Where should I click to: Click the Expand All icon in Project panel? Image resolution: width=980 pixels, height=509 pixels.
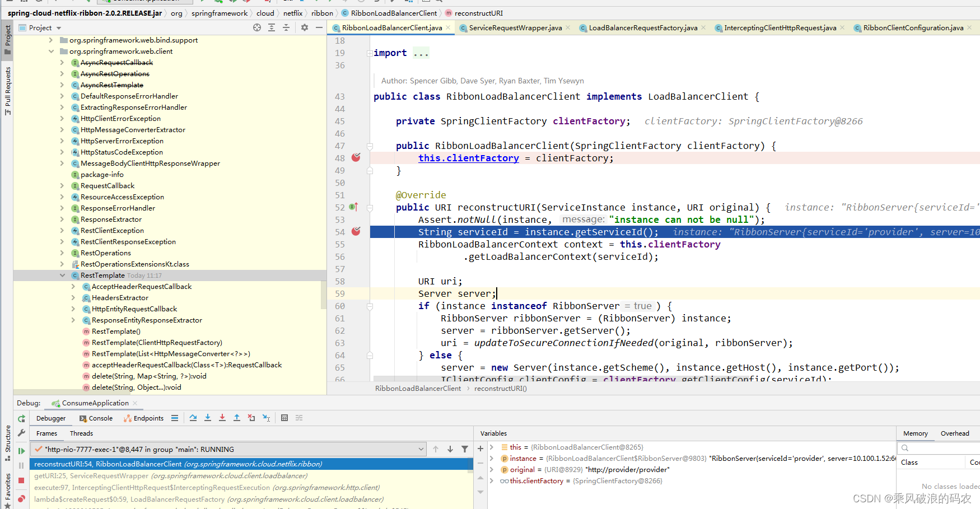(x=272, y=27)
